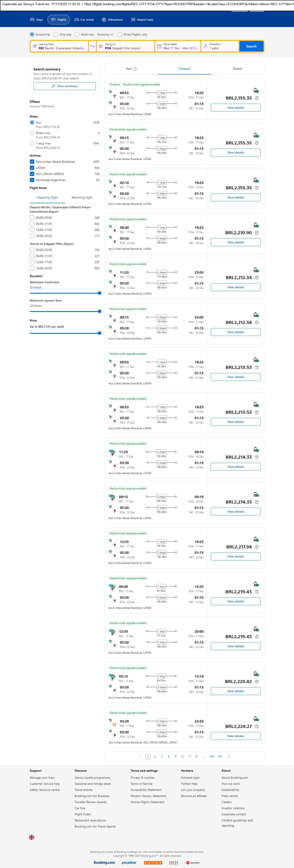Open the Travellers selector field
The image size is (294, 868).
click(x=220, y=46)
